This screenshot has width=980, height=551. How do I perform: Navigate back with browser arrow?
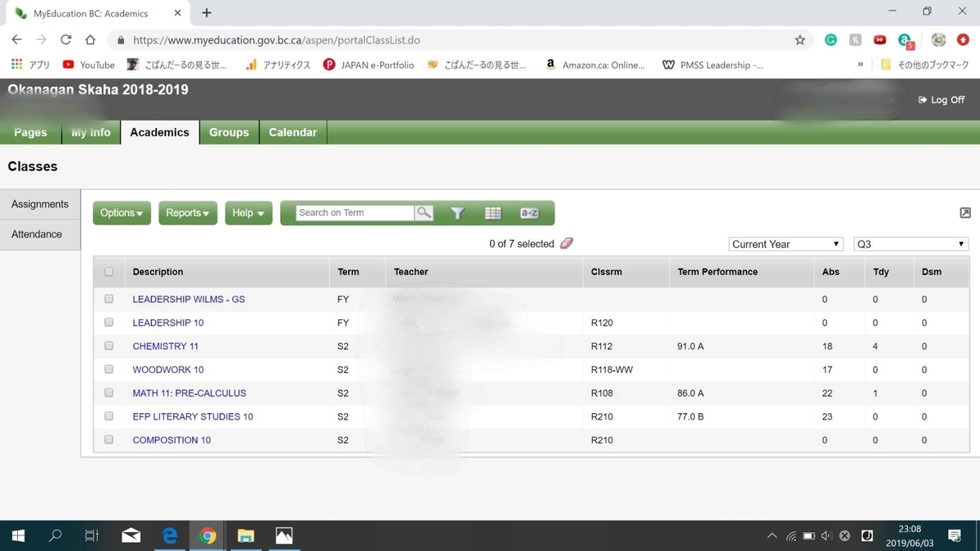17,39
